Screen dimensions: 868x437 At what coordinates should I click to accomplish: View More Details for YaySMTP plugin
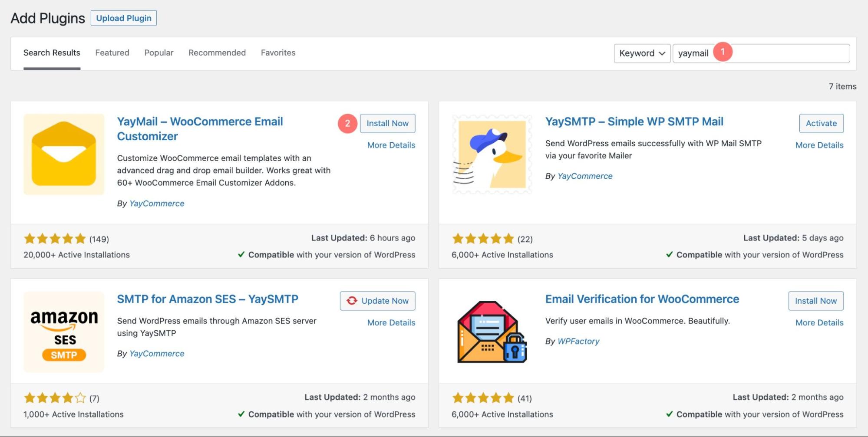(x=819, y=145)
